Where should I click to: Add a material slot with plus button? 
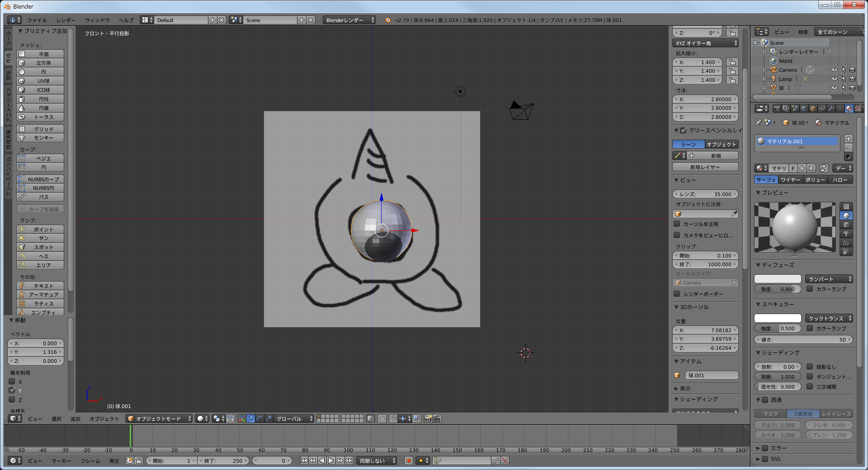(849, 139)
